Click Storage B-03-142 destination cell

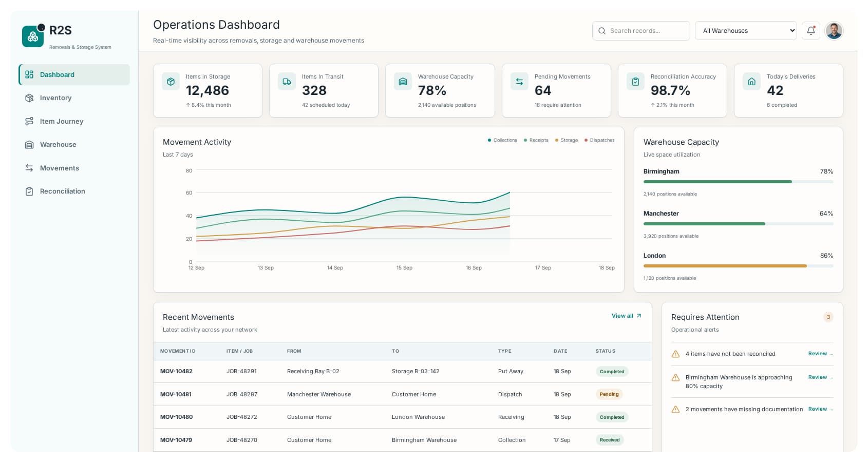coord(416,371)
